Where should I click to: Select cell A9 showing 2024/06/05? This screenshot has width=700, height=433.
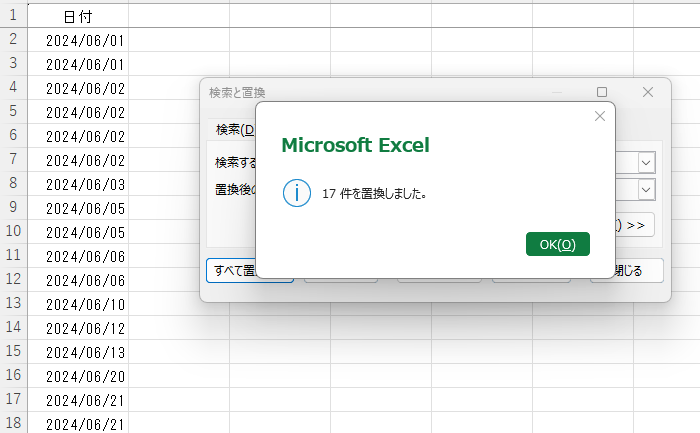coord(78,208)
